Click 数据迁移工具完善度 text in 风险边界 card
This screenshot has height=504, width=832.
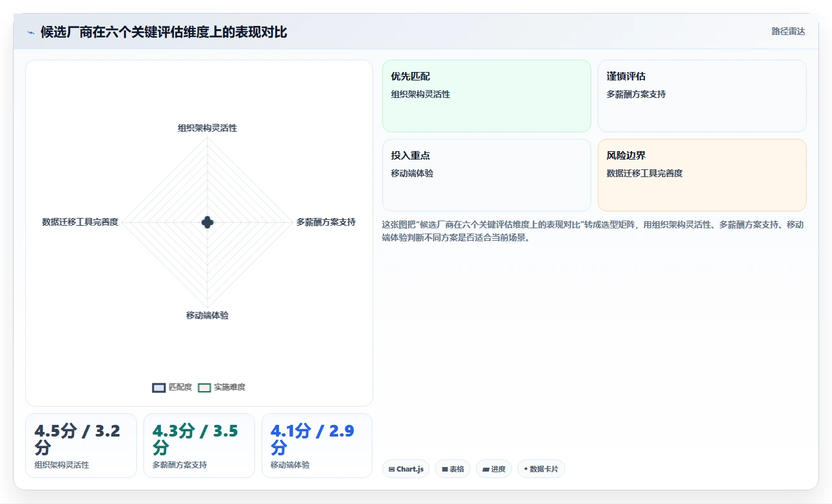pyautogui.click(x=644, y=173)
